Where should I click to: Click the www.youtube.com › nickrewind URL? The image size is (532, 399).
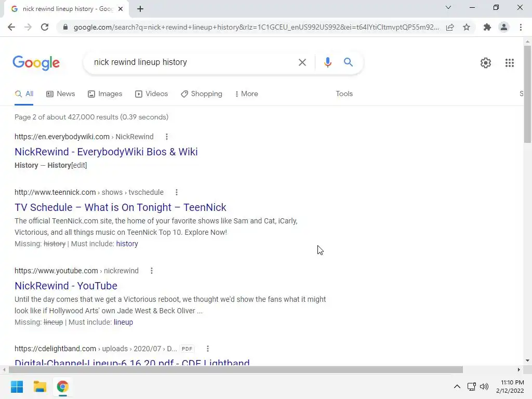(76, 271)
